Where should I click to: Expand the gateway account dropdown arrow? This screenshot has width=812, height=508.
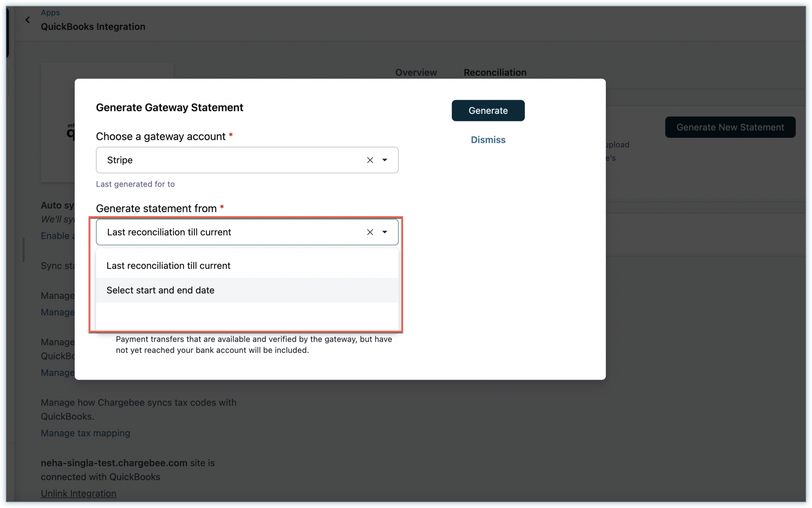click(385, 160)
